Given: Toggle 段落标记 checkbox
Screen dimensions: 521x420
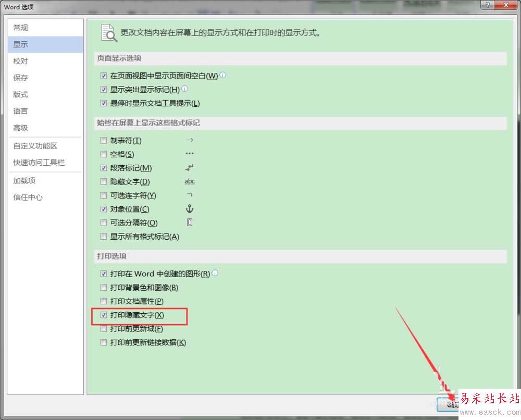Looking at the screenshot, I should [x=104, y=168].
